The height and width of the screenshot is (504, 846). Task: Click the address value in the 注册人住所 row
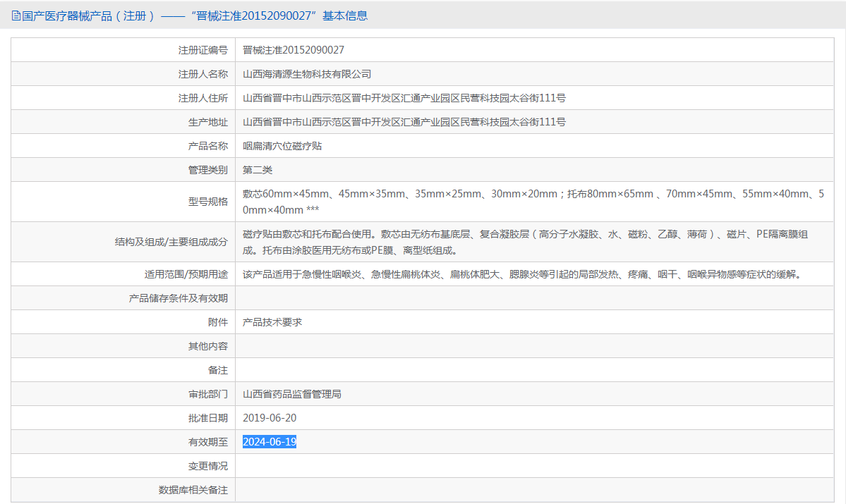[x=404, y=98]
